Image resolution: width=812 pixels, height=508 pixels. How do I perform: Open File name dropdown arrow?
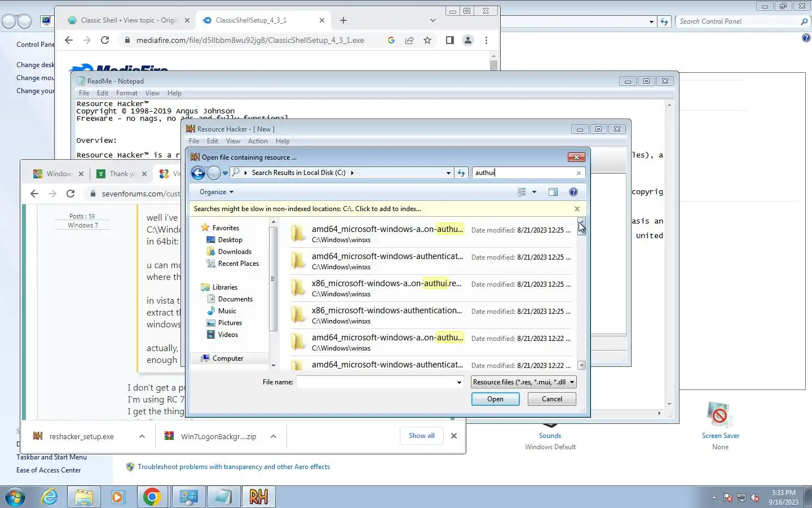(x=459, y=383)
